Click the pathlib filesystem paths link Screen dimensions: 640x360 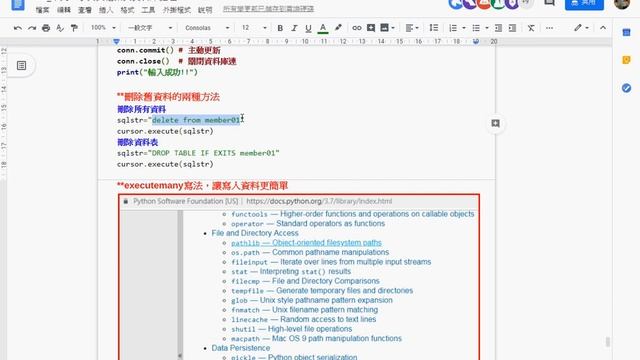tap(306, 243)
